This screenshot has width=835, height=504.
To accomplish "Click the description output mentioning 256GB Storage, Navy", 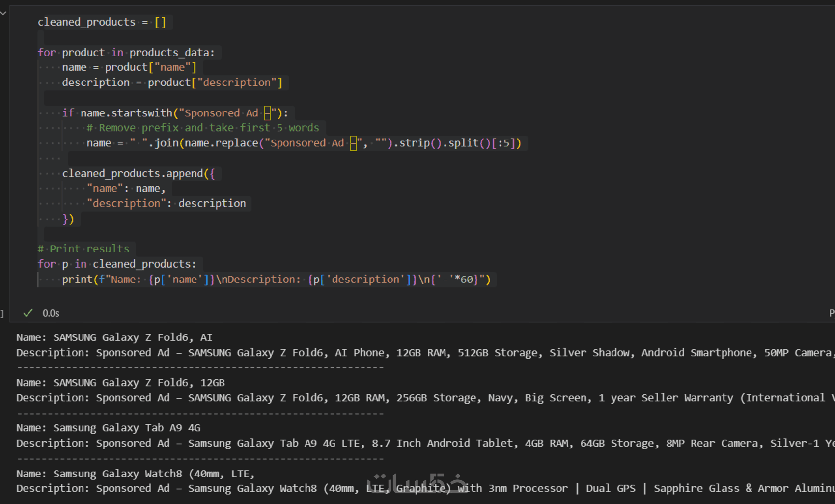I will point(425,398).
